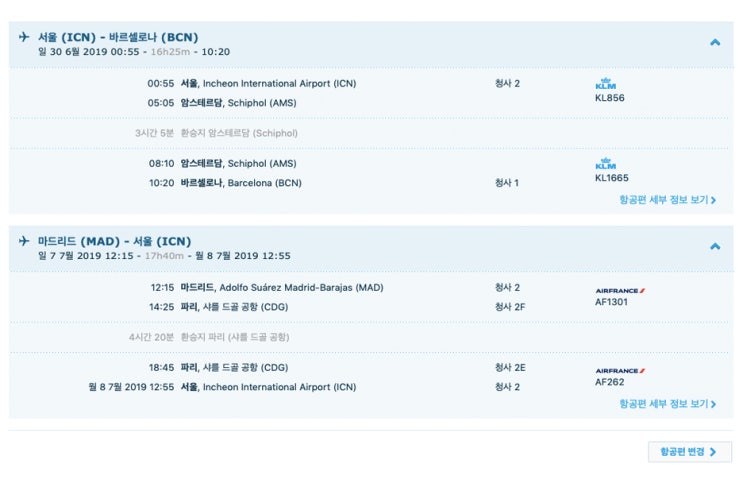Open flight details link under KL1665
This screenshot has width=743, height=495.
coord(667,200)
